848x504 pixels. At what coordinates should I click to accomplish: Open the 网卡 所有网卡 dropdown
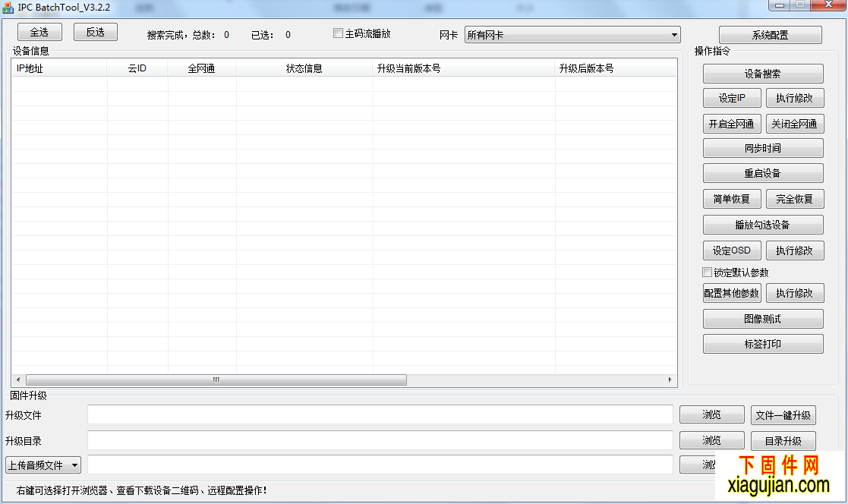click(x=572, y=35)
